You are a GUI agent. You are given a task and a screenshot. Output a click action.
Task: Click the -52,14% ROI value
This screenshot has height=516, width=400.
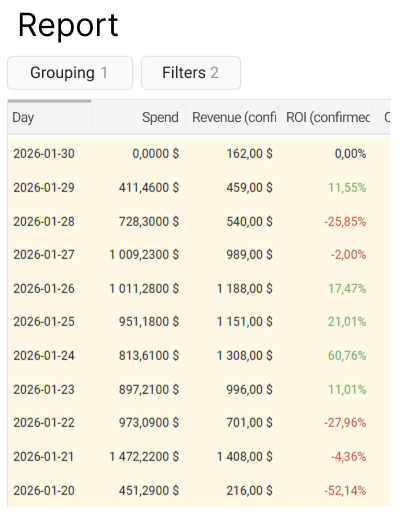point(345,491)
